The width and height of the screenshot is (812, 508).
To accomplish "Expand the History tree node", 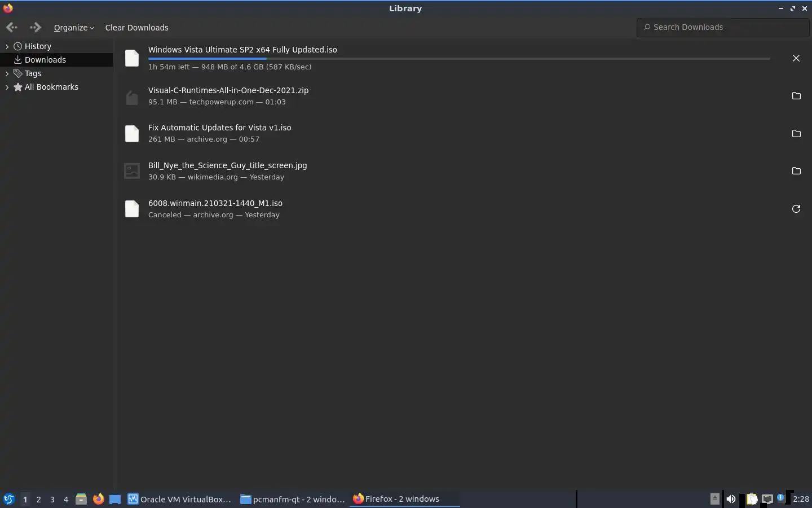I will (7, 46).
